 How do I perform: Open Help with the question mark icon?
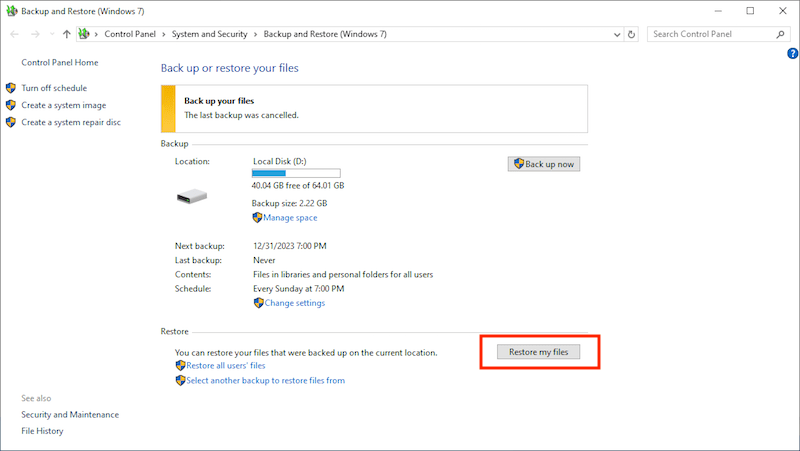(792, 53)
